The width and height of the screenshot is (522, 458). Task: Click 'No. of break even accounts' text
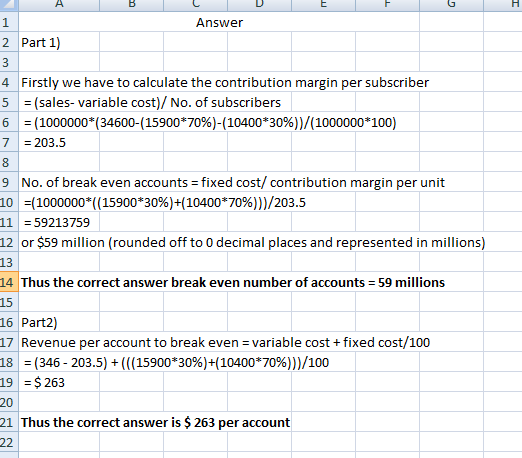(105, 182)
